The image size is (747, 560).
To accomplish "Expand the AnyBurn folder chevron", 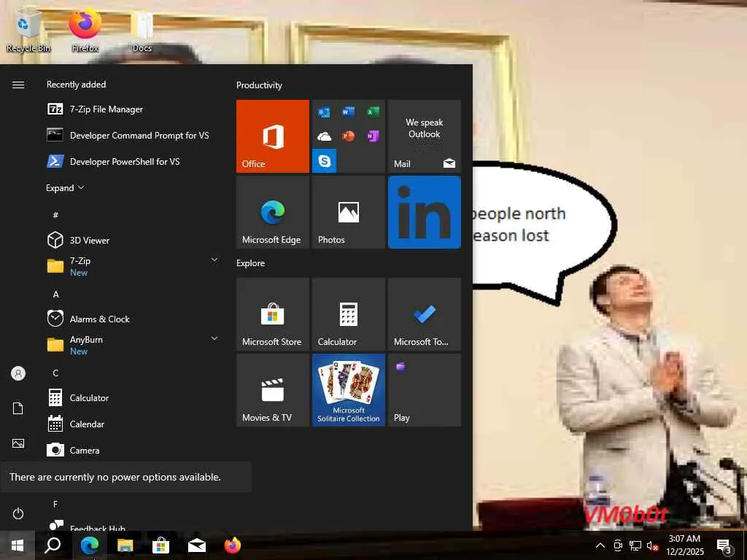I will tap(214, 338).
